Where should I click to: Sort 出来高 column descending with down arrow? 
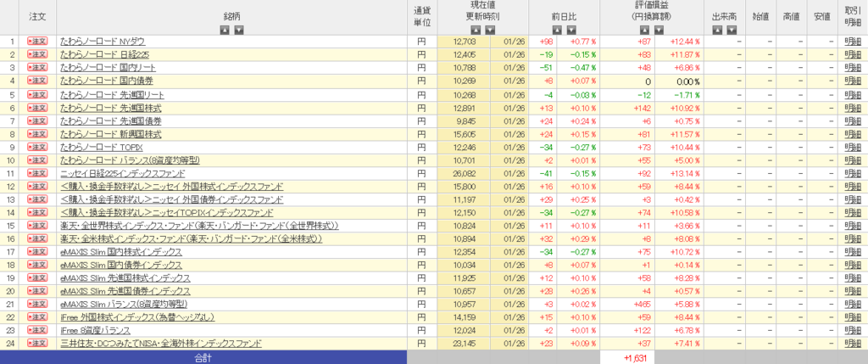[x=732, y=30]
